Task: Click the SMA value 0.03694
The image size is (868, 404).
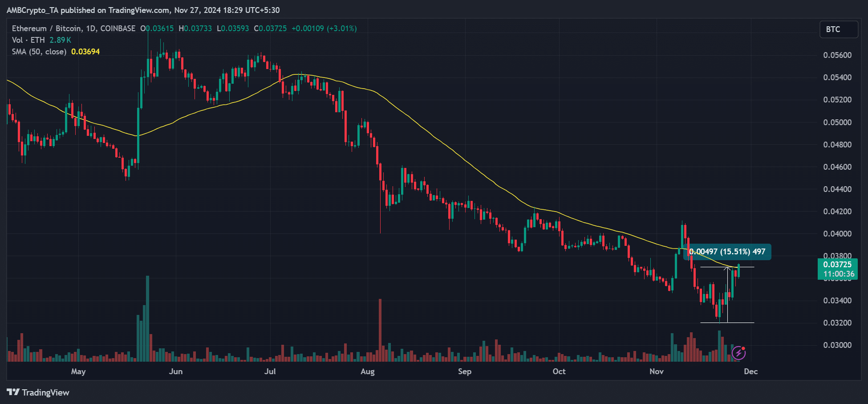Action: point(85,52)
